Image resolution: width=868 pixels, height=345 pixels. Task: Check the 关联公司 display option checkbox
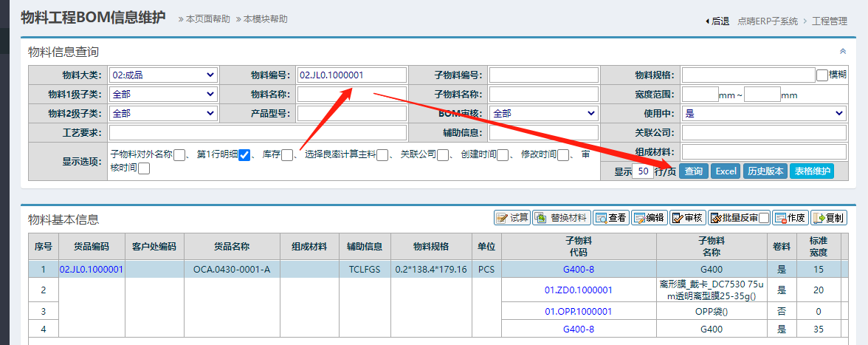[442, 156]
